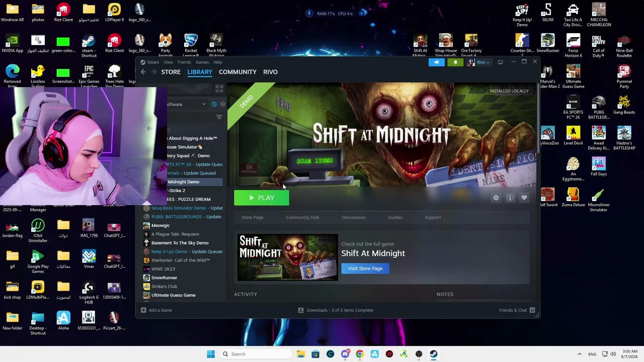Open the Discussions link
This screenshot has height=362, width=644.
[354, 217]
